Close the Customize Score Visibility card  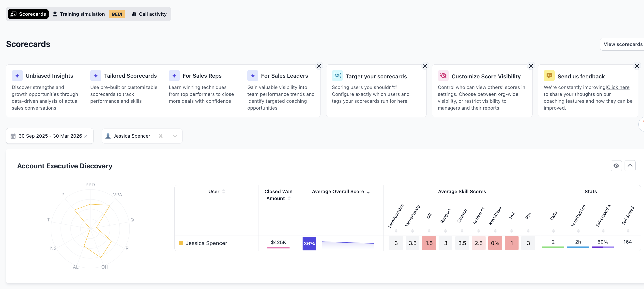(x=531, y=66)
